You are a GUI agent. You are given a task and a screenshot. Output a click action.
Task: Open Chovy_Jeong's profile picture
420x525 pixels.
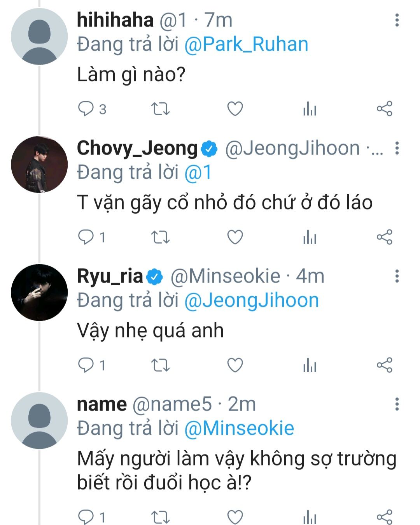click(x=39, y=164)
